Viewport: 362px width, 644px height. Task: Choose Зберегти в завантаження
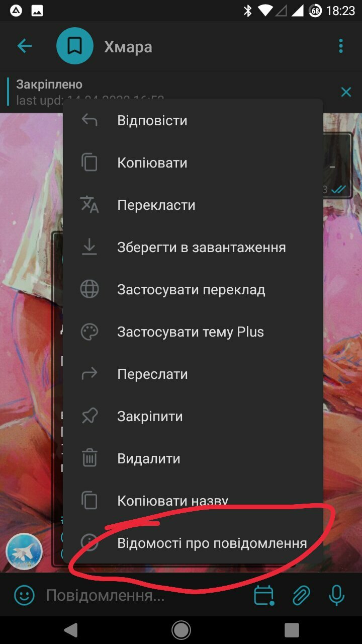[x=193, y=248]
